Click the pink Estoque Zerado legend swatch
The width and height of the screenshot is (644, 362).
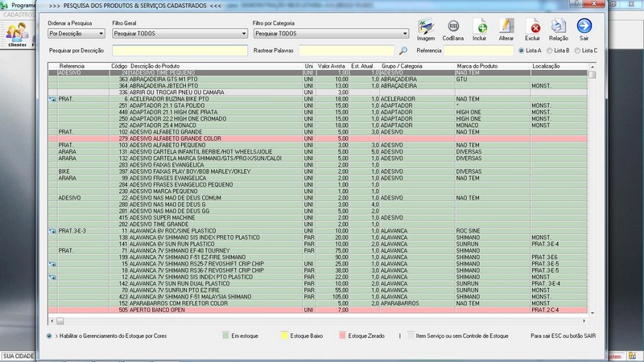[343, 335]
